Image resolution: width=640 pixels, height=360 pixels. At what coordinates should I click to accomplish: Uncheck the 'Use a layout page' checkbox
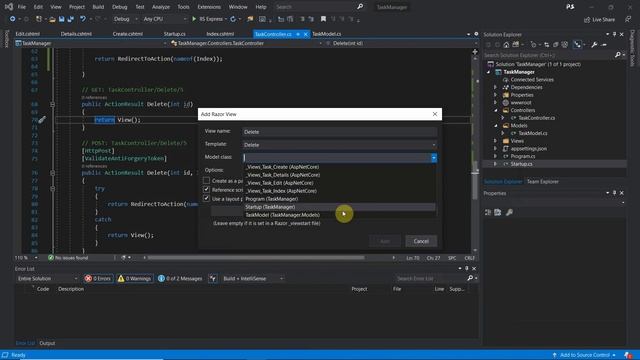(207, 198)
